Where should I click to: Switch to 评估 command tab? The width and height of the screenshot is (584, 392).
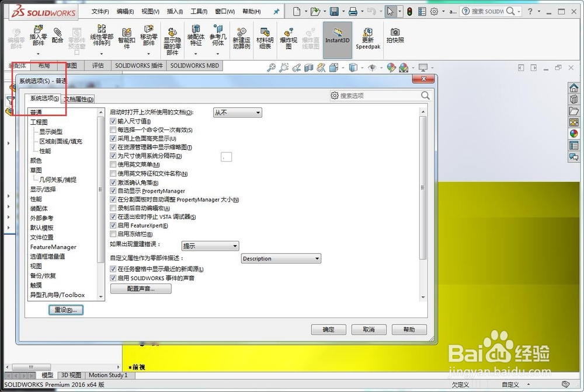(x=98, y=65)
